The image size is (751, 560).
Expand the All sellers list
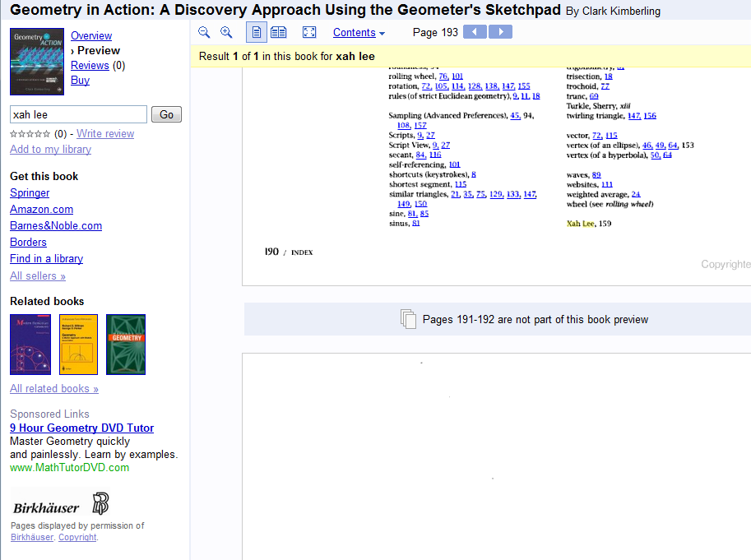pyautogui.click(x=38, y=275)
